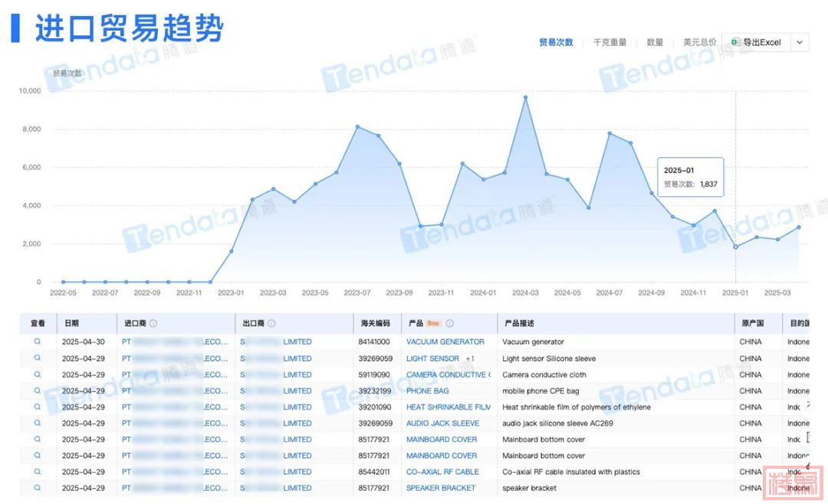Click the green Excel icon
Image resolution: width=828 pixels, height=504 pixels.
click(x=735, y=42)
